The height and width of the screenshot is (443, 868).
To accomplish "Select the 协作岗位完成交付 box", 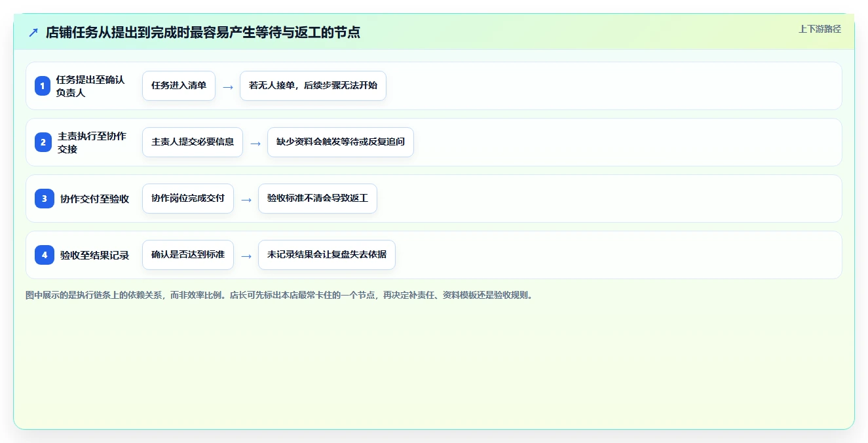I will (188, 199).
